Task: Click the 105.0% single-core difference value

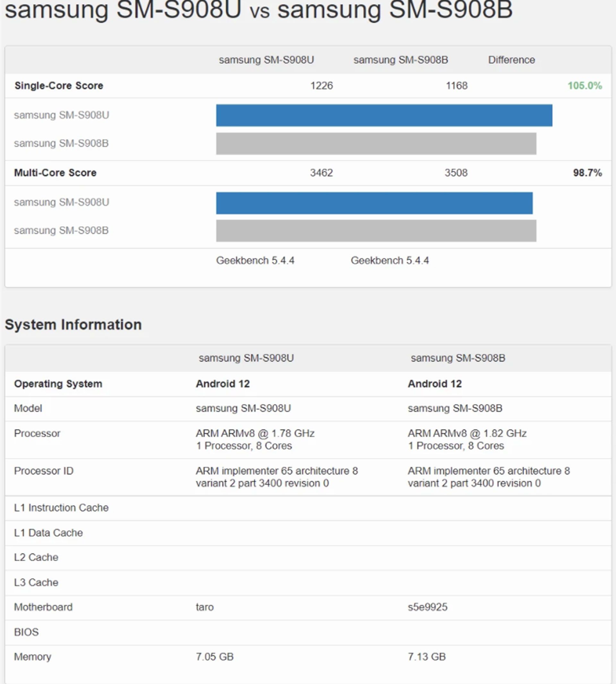Action: tap(585, 86)
